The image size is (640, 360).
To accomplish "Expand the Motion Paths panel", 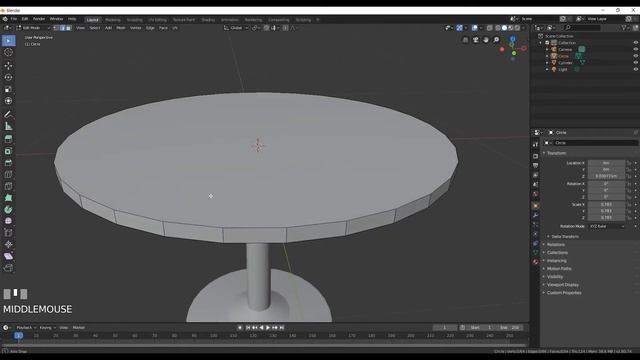I will 558,269.
